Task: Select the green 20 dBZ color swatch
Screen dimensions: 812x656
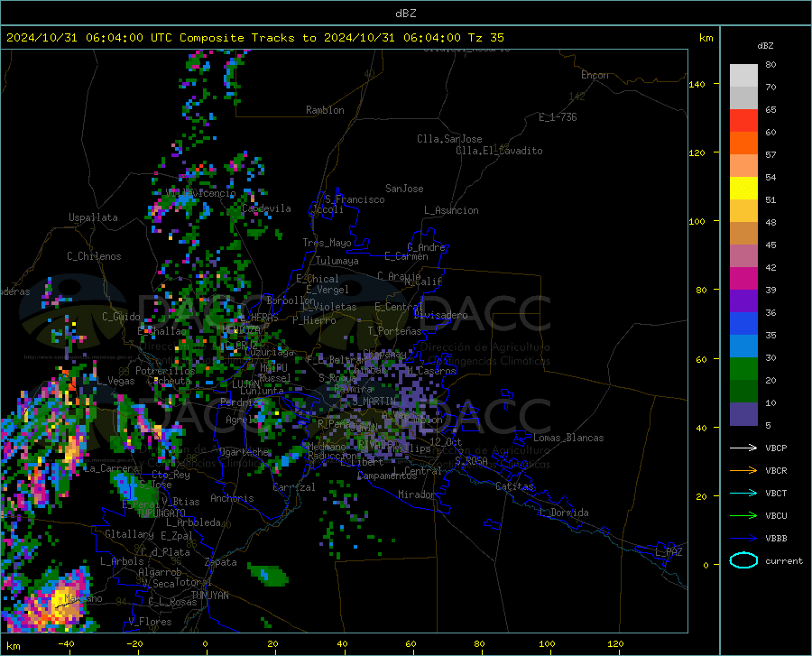Action: [743, 369]
